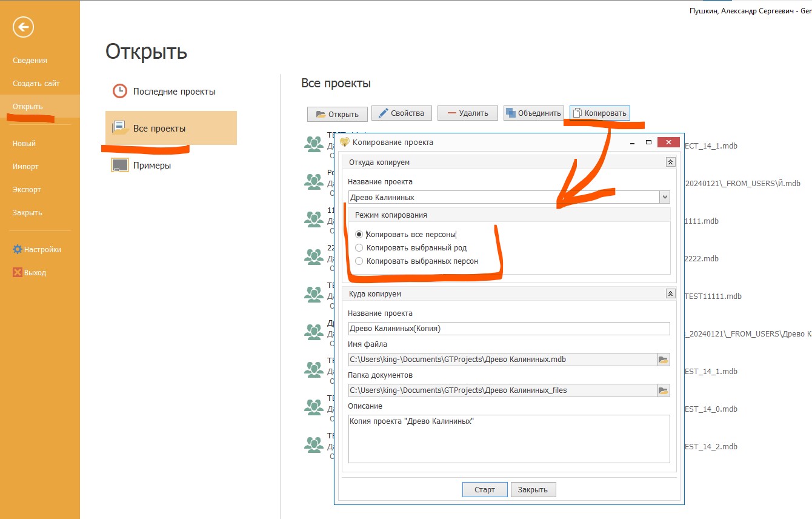
Task: Browse for Имя файла folder icon
Action: click(664, 360)
